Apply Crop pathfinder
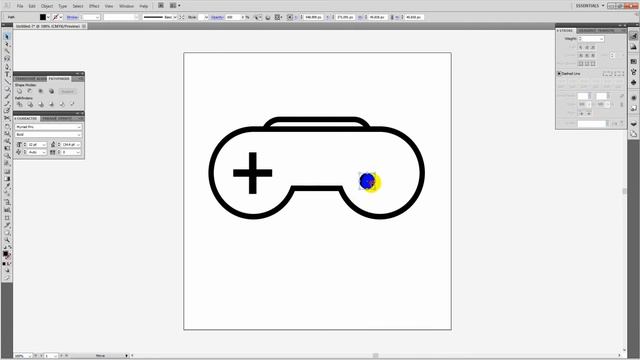Image resolution: width=640 pixels, height=360 pixels. [x=51, y=104]
